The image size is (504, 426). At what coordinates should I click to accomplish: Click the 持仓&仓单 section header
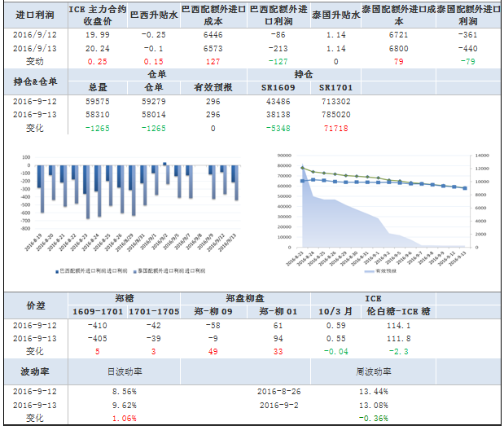pyautogui.click(x=36, y=81)
